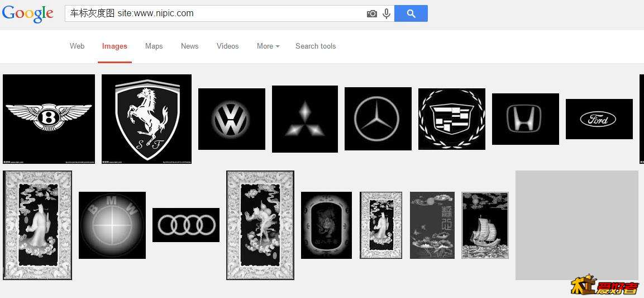Open the Mercedes star logo image
This screenshot has height=298, width=644.
point(378,119)
